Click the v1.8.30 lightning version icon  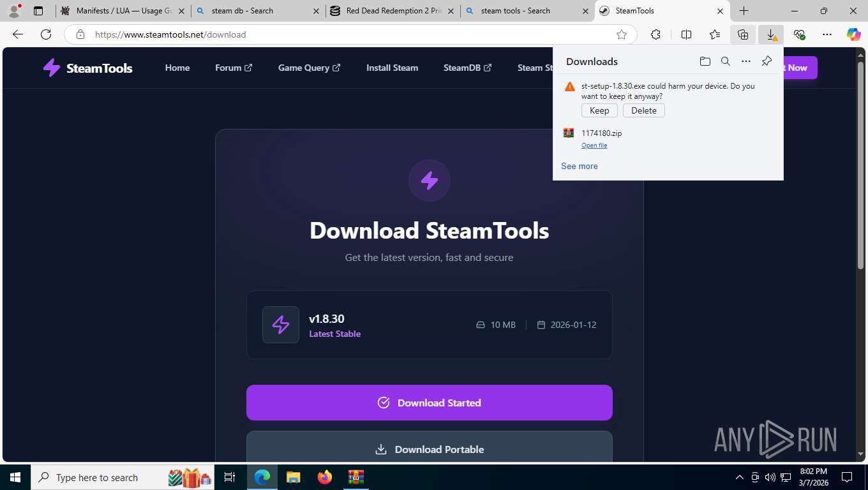tap(281, 325)
